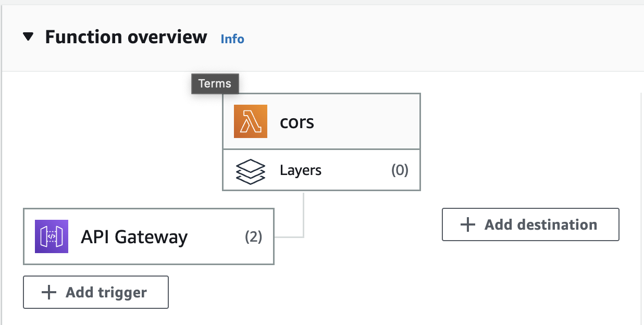Select the orange Lambda function icon
This screenshot has height=325, width=644.
pyautogui.click(x=251, y=121)
